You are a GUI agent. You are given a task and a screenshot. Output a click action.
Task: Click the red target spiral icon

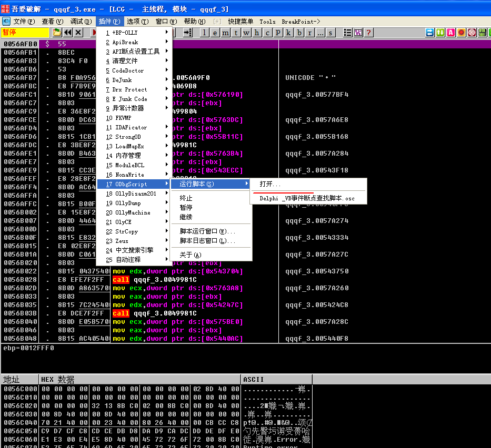tap(472, 33)
